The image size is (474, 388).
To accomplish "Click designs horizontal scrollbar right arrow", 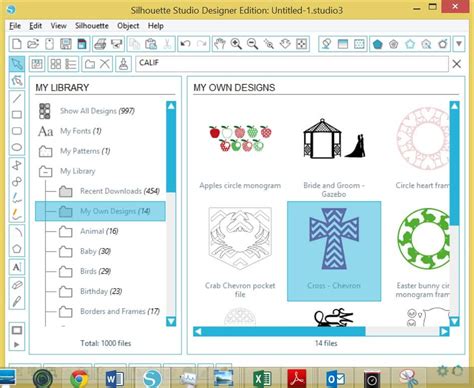I will pos(444,331).
